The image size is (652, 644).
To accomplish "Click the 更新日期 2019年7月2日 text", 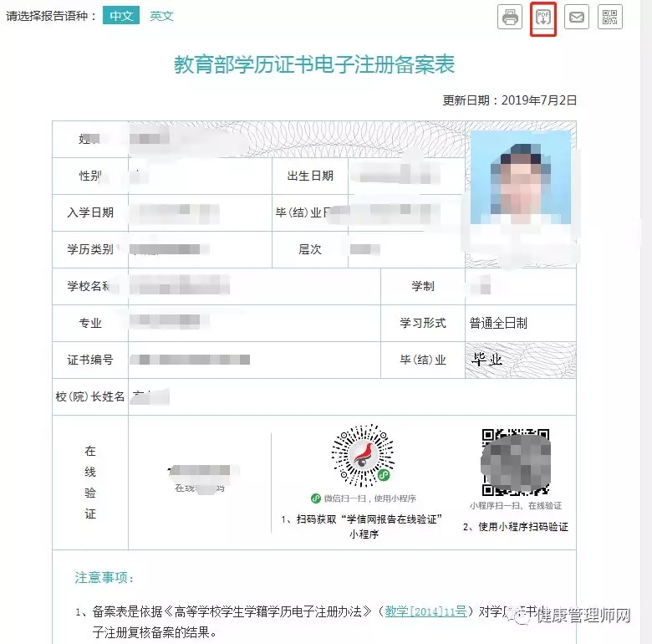I will pyautogui.click(x=509, y=100).
